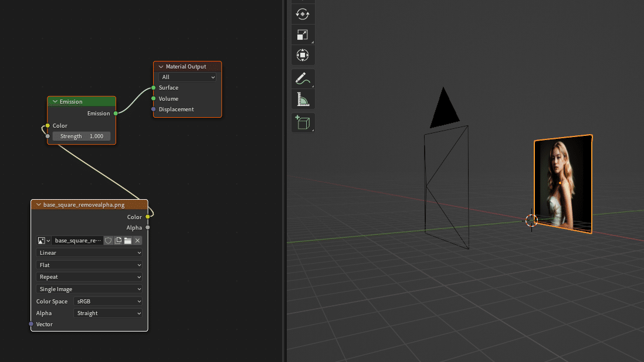
Task: Select the Move tool in the viewport toolbar
Action: 303,55
